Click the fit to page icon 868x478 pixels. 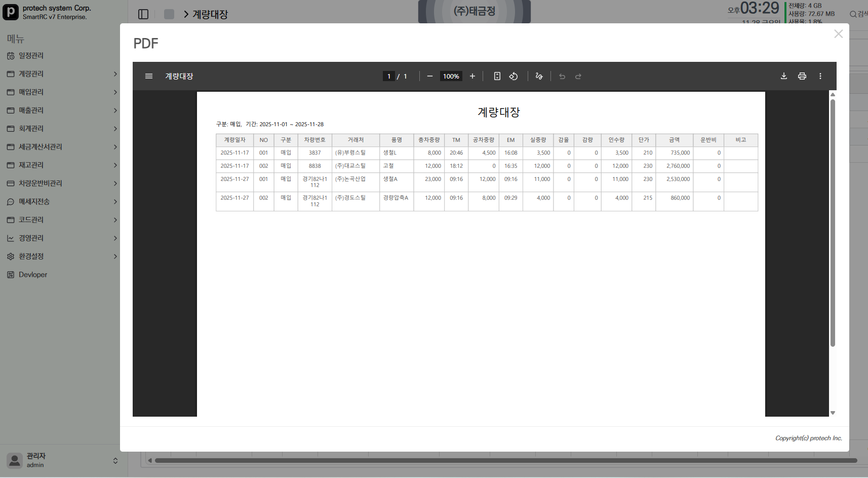(x=497, y=76)
